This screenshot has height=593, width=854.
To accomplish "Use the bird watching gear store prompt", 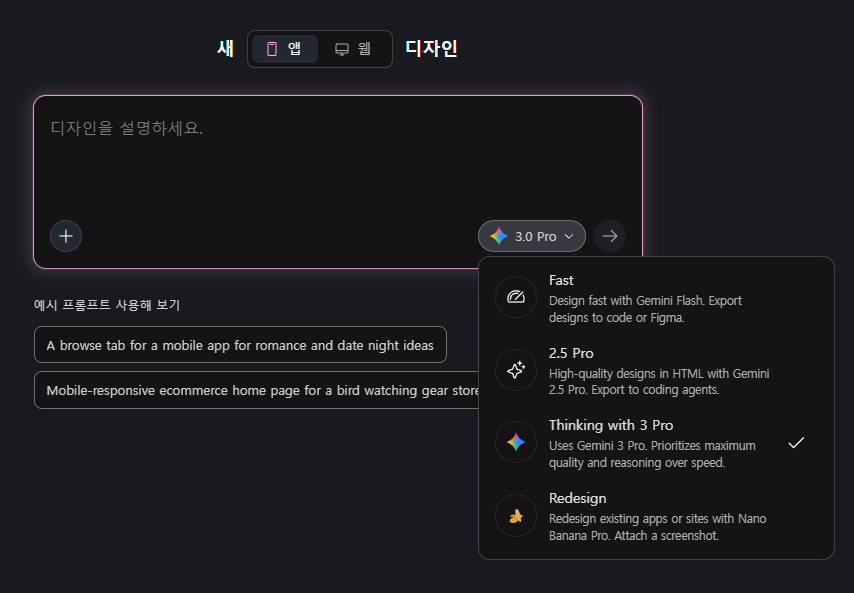I will 257,390.
